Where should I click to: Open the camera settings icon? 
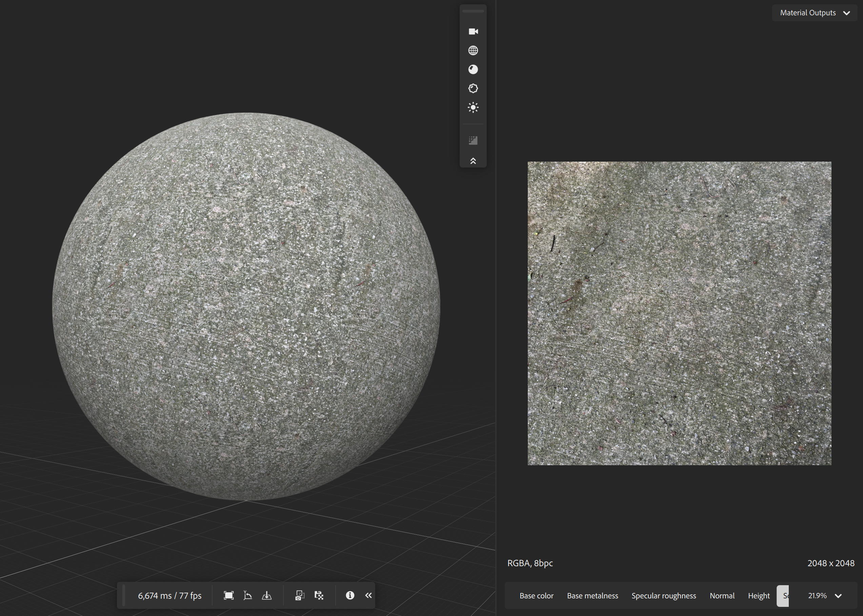click(473, 32)
